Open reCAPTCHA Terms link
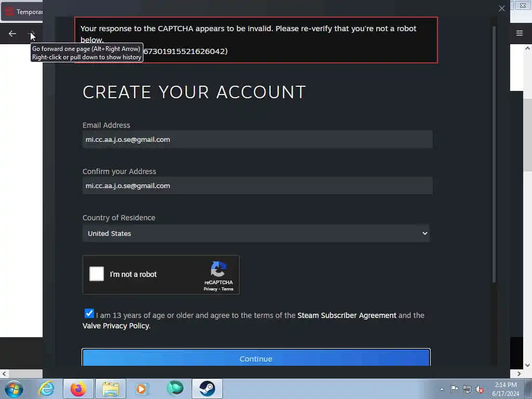This screenshot has width=532, height=399. [x=228, y=289]
